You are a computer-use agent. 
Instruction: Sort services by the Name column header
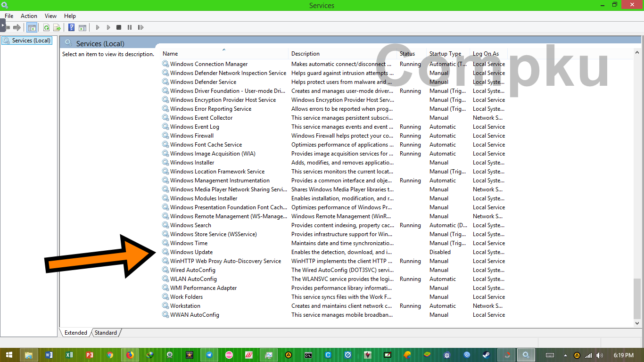click(x=224, y=54)
